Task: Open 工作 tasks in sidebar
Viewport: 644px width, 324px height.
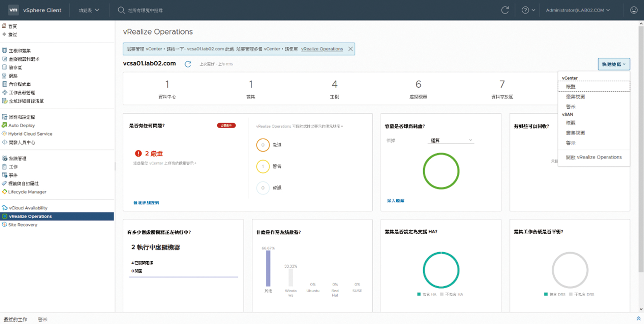Action: click(10, 167)
